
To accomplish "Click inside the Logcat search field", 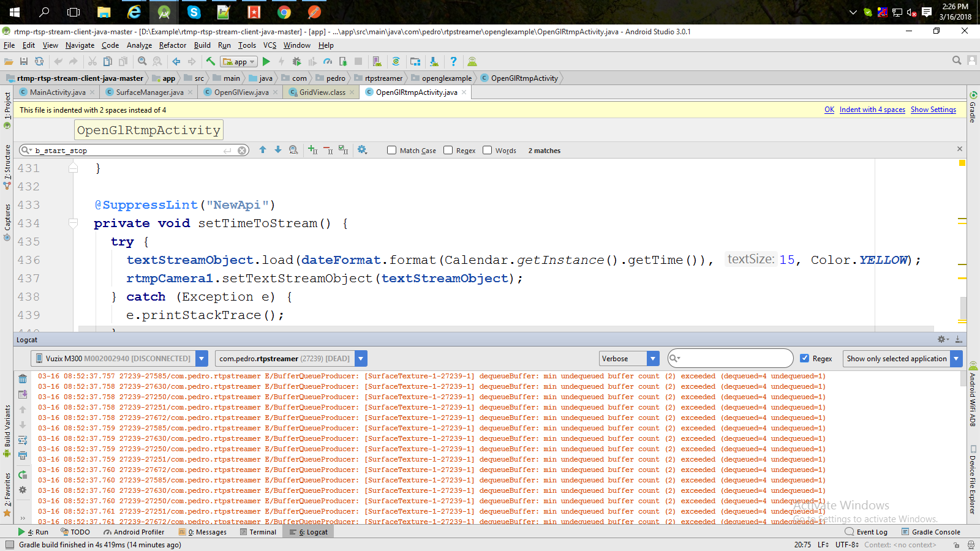I will 729,358.
